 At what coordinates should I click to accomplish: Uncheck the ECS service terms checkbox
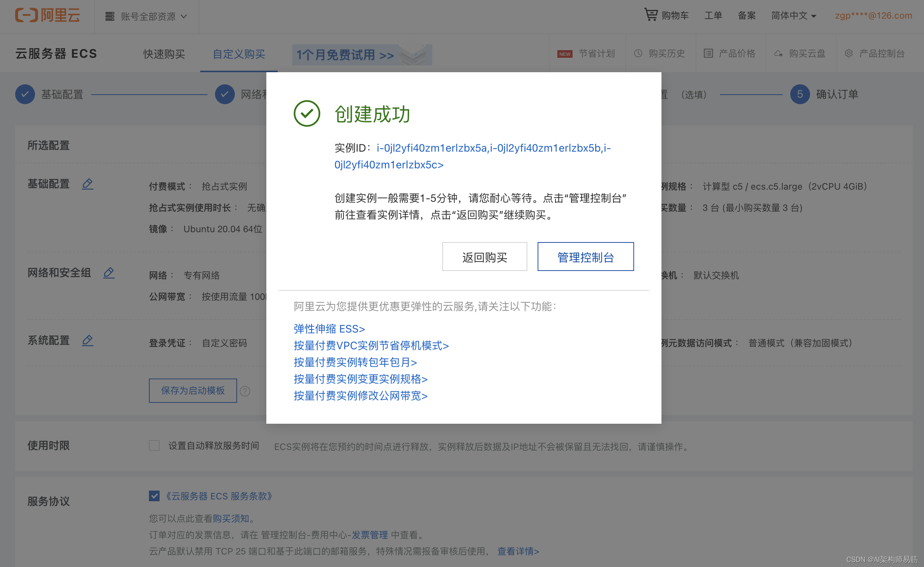click(154, 496)
